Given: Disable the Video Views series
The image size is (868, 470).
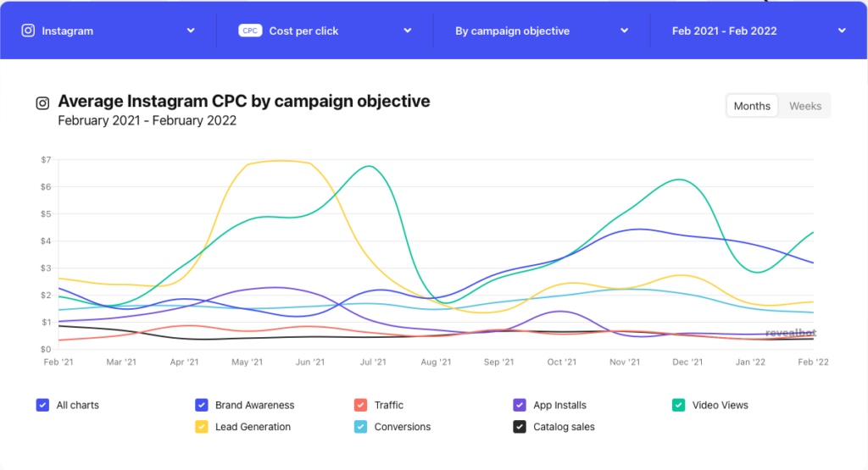Looking at the screenshot, I should click(678, 405).
